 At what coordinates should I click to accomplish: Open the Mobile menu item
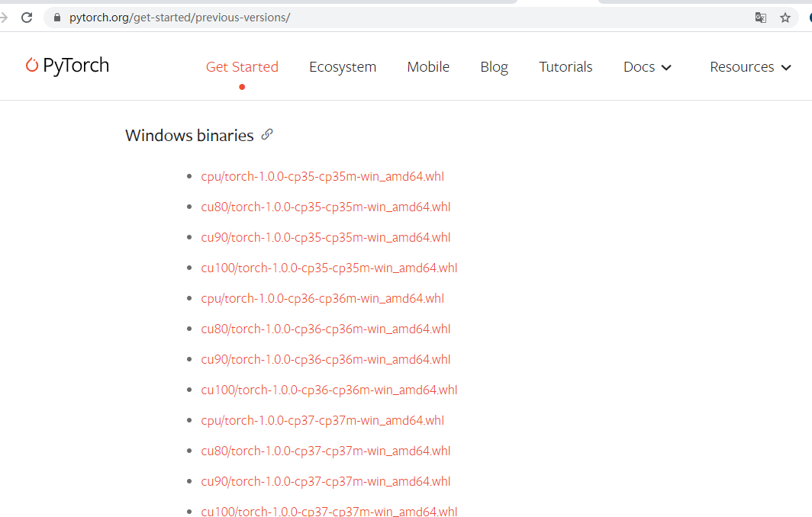click(428, 67)
